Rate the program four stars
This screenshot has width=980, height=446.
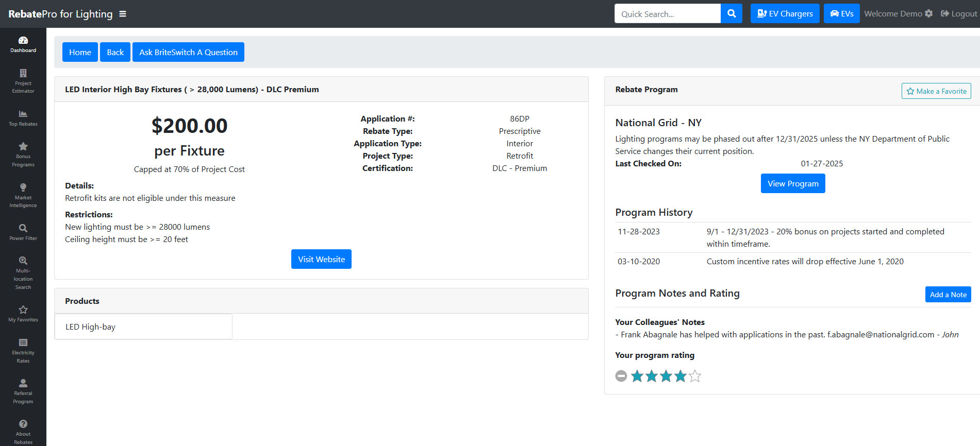point(680,376)
